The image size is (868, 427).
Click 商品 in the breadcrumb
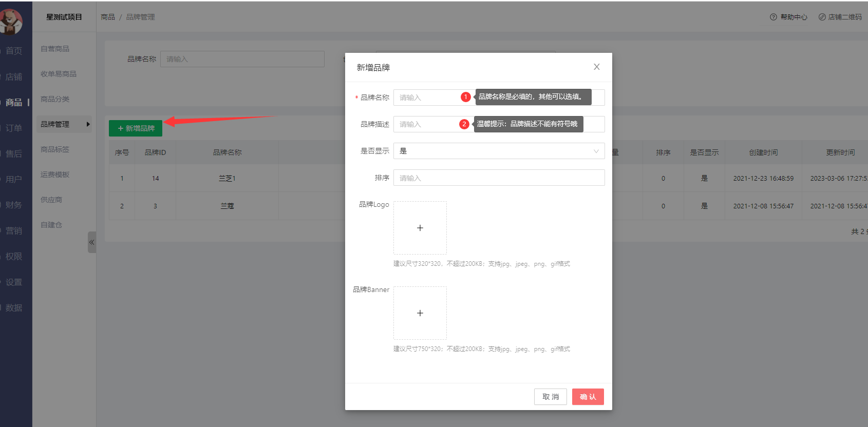(x=108, y=17)
